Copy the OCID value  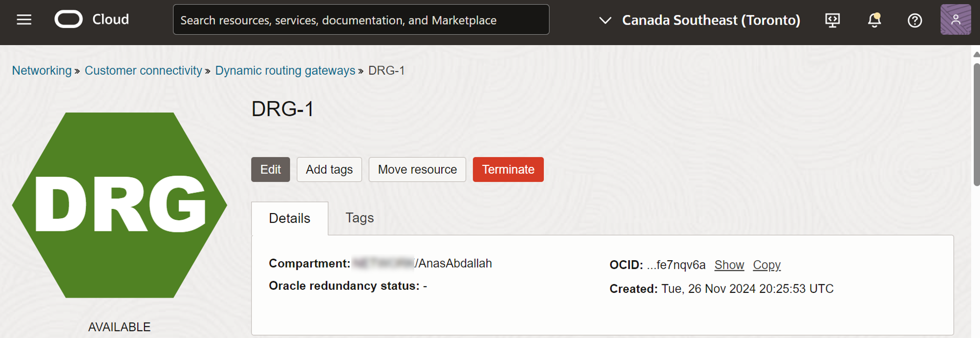coord(766,265)
